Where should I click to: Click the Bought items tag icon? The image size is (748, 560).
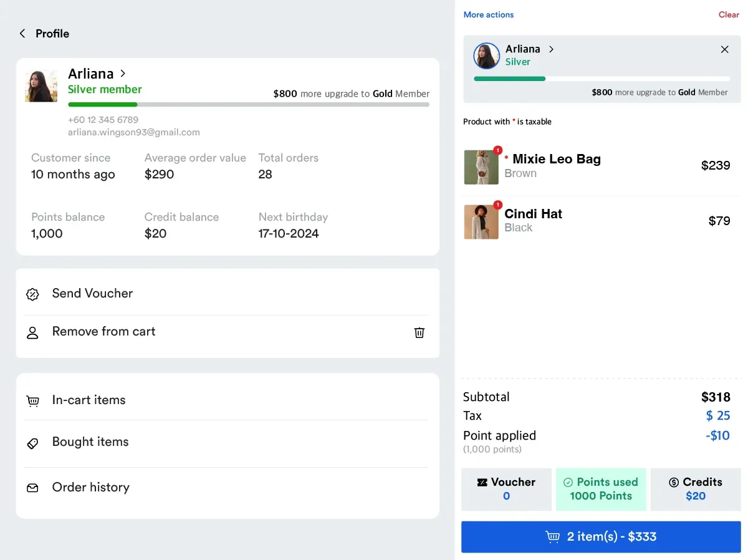(32, 442)
